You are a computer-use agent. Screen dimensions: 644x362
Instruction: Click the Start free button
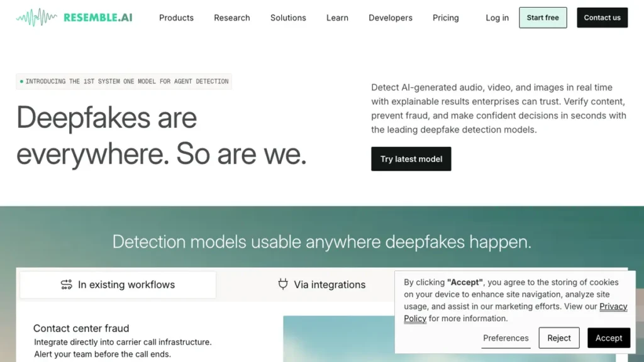(543, 18)
